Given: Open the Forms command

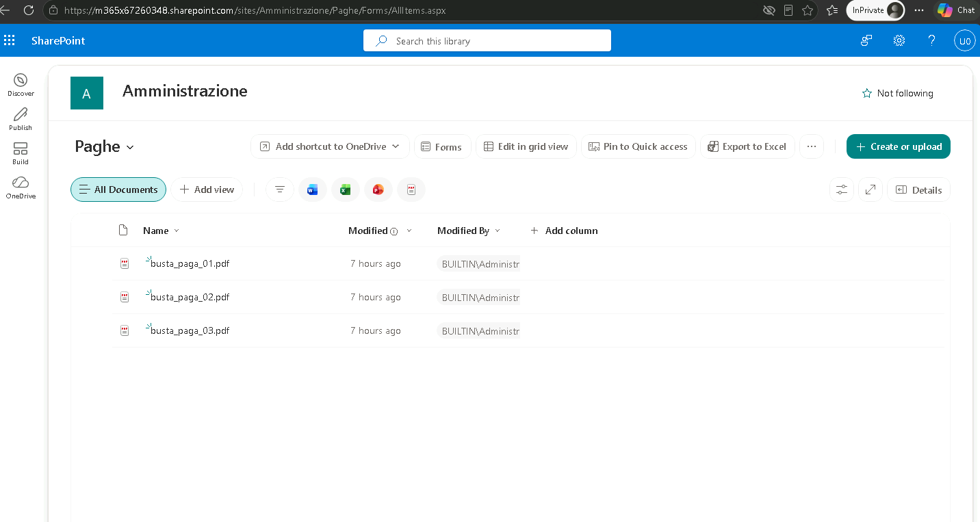Looking at the screenshot, I should pos(442,146).
